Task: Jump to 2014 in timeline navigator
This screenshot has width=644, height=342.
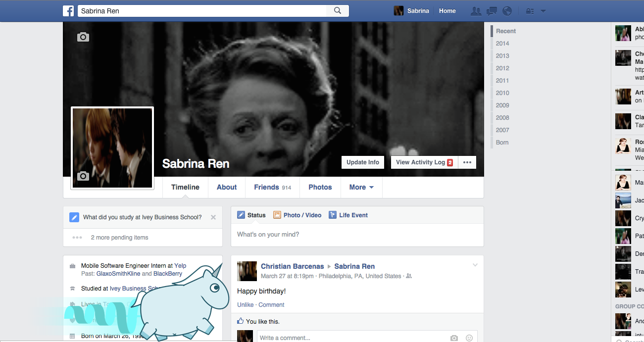Action: tap(502, 44)
